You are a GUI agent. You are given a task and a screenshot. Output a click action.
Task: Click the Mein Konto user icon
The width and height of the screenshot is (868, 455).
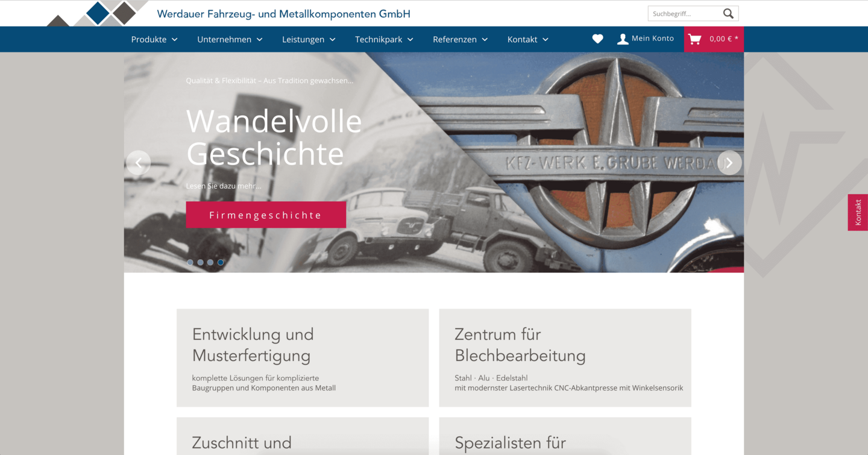[623, 39]
